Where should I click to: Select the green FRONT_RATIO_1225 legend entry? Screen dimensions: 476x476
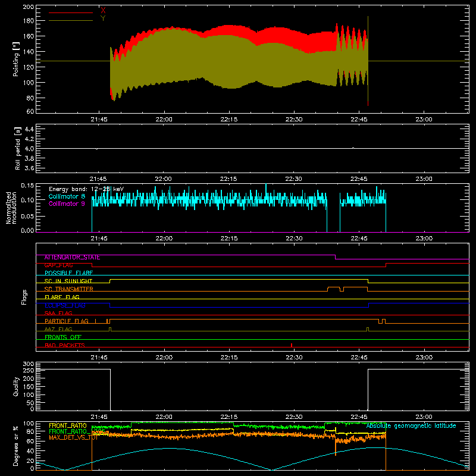pyautogui.click(x=77, y=431)
